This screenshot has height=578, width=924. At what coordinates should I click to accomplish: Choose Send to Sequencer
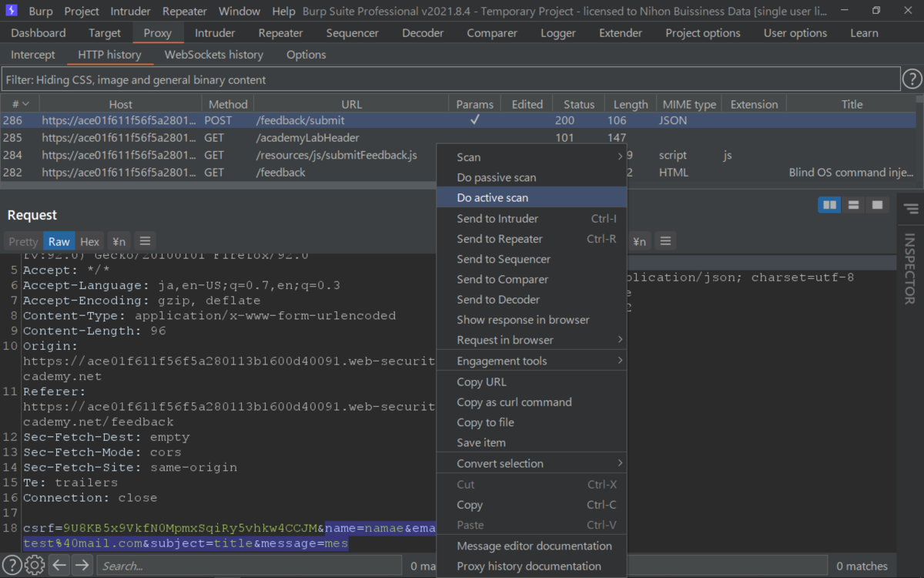click(x=531, y=259)
